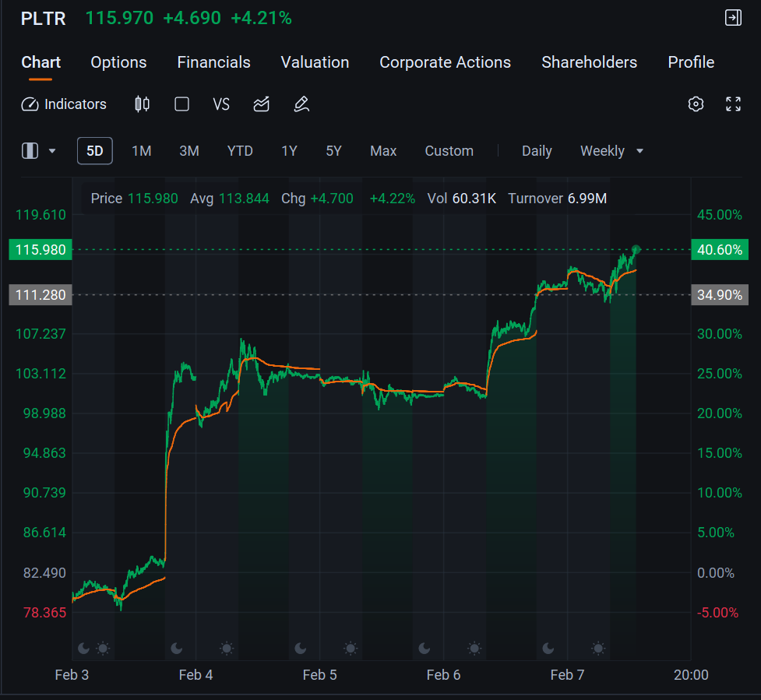Click the Feb 3 date label
The width and height of the screenshot is (761, 700).
72,675
